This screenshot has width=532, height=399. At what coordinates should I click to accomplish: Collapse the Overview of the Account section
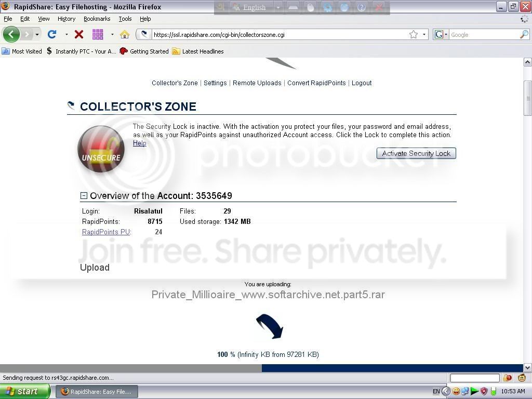84,195
